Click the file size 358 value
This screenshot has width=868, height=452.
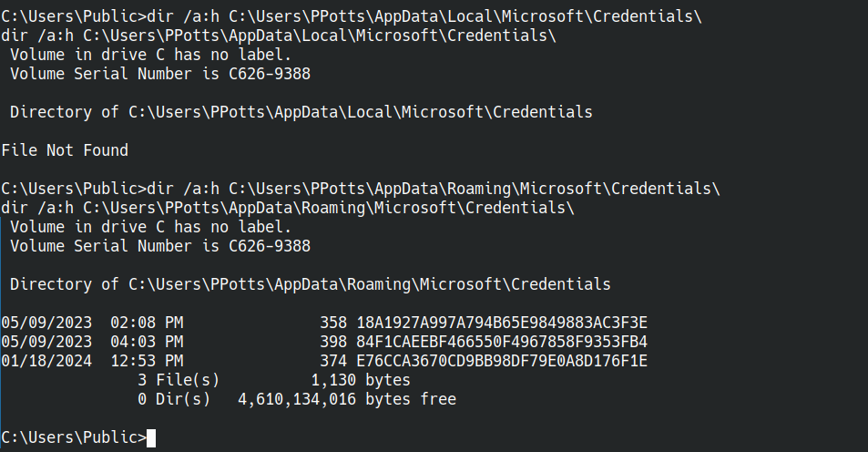coord(333,323)
